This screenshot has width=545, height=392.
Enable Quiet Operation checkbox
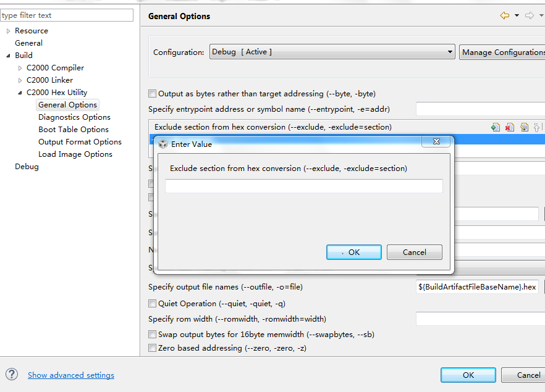tap(152, 304)
